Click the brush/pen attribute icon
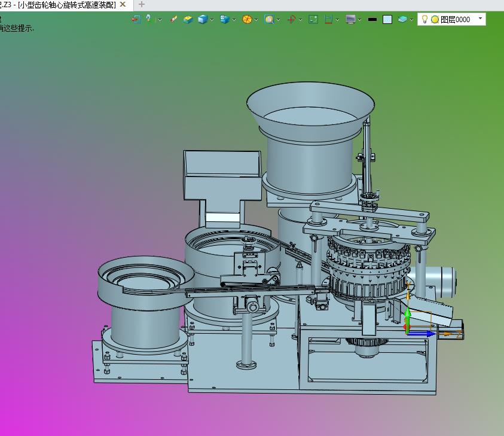Image resolution: width=504 pixels, height=436 pixels. tap(173, 19)
